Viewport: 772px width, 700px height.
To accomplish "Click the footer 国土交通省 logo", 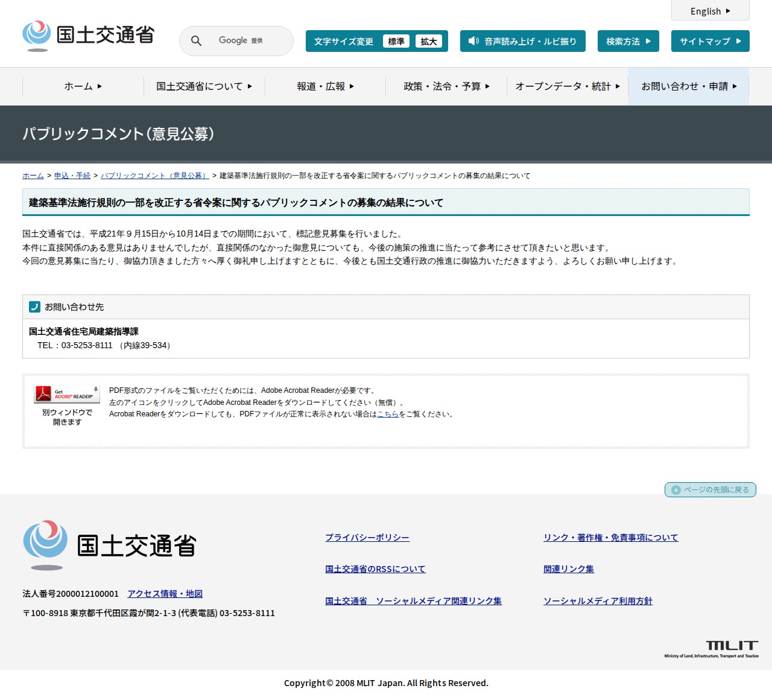I will coord(110,545).
